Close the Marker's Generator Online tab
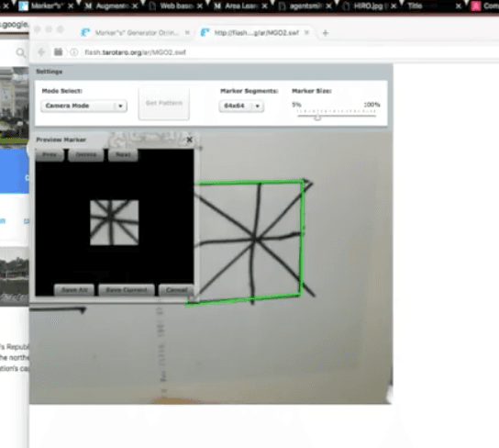The height and width of the screenshot is (448, 499). pos(187,32)
